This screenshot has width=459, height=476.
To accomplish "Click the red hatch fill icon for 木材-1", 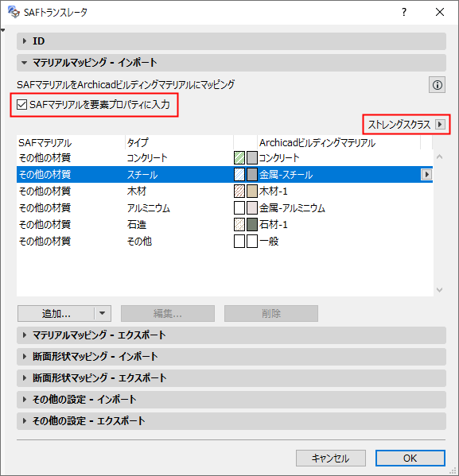I will click(x=239, y=192).
